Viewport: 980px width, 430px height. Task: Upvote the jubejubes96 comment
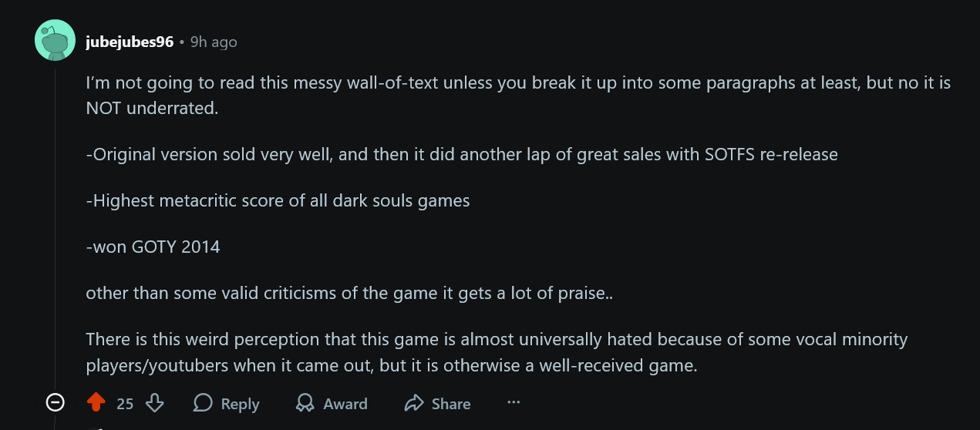(x=96, y=403)
